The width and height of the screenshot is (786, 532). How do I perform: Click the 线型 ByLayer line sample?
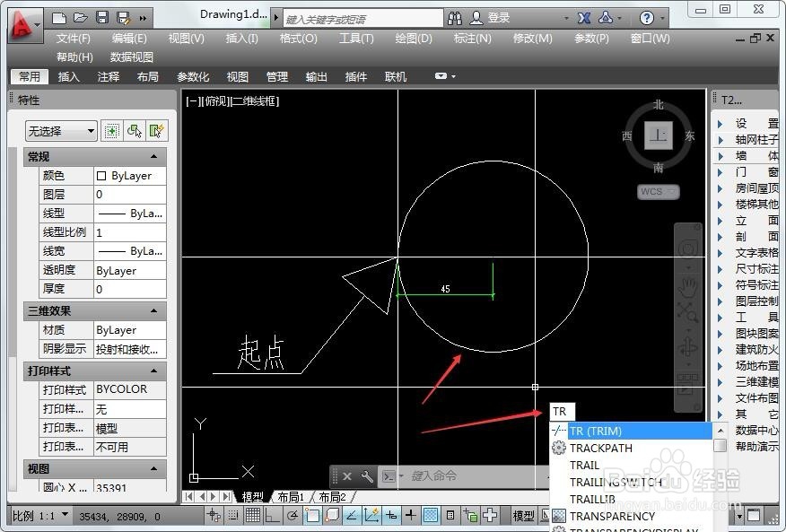point(111,214)
